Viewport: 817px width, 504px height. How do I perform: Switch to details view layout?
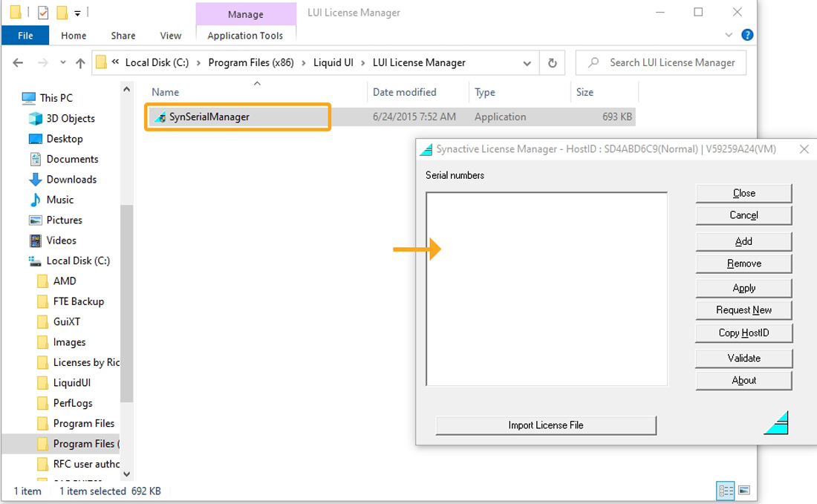coord(726,491)
